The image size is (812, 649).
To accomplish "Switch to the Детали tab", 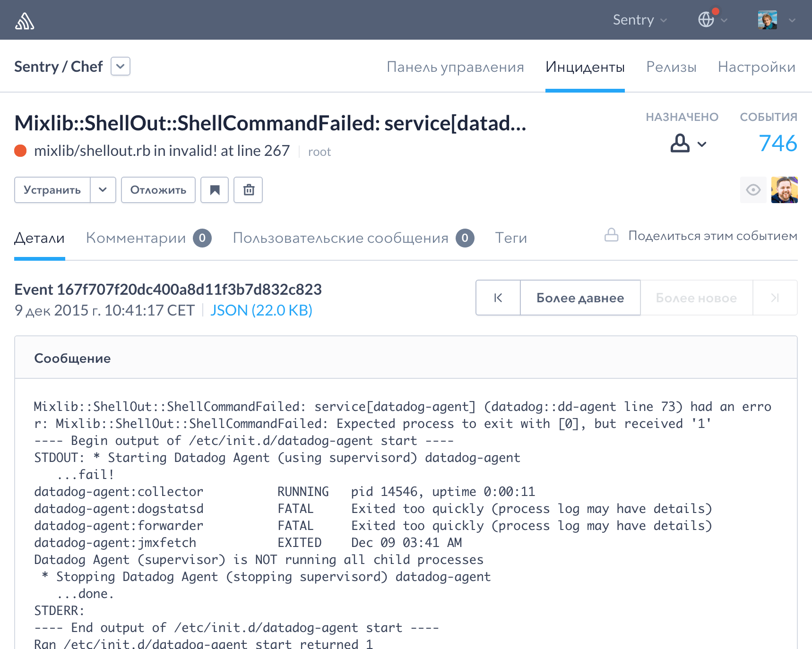I will pos(40,238).
